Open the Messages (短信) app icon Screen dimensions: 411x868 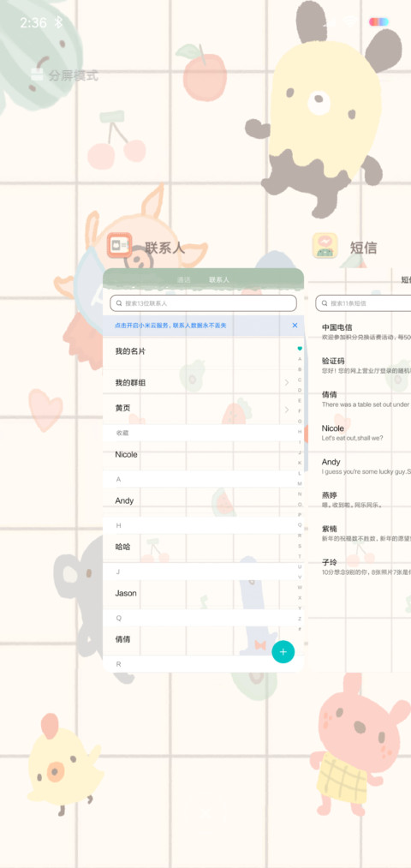pyautogui.click(x=325, y=245)
